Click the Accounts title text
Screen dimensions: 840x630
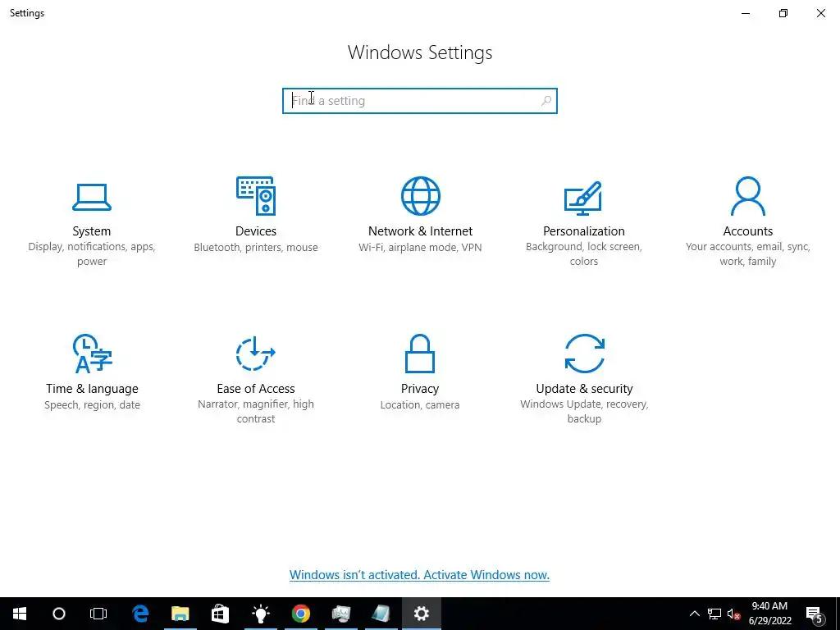point(748,231)
